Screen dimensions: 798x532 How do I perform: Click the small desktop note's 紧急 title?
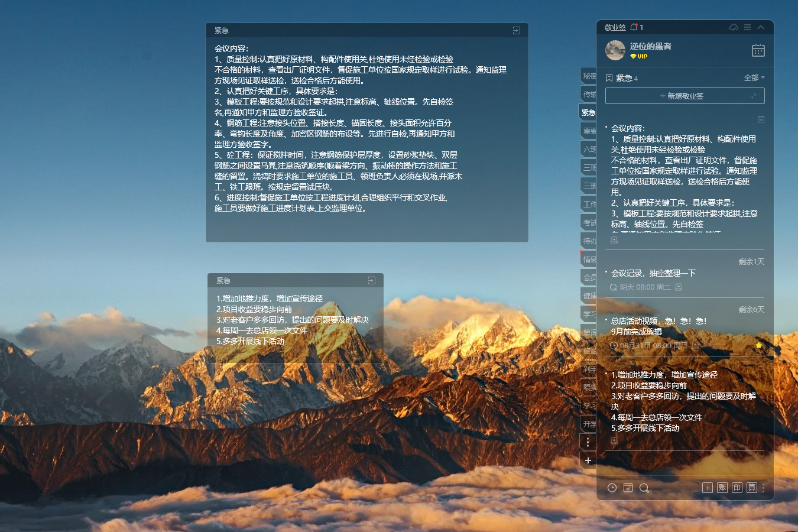(x=223, y=280)
